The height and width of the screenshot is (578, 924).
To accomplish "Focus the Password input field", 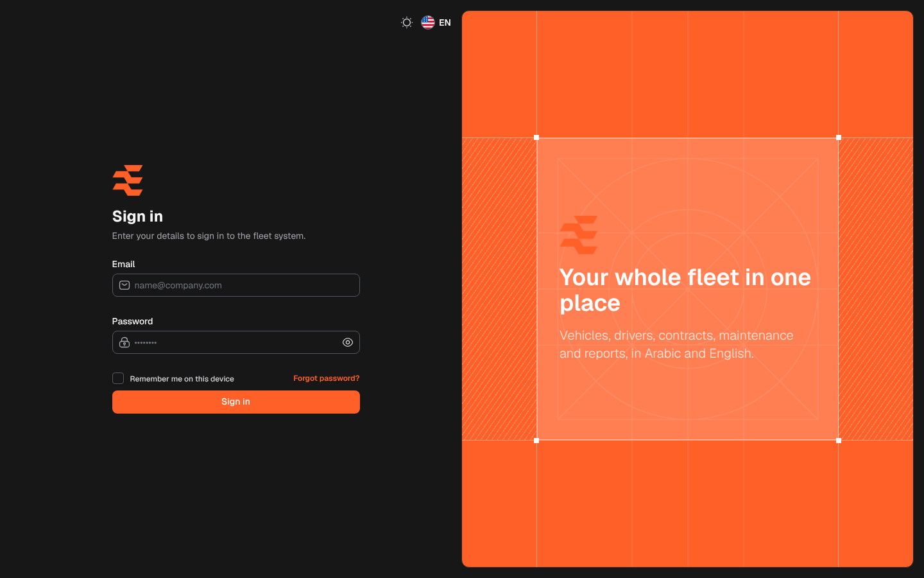I will [236, 342].
